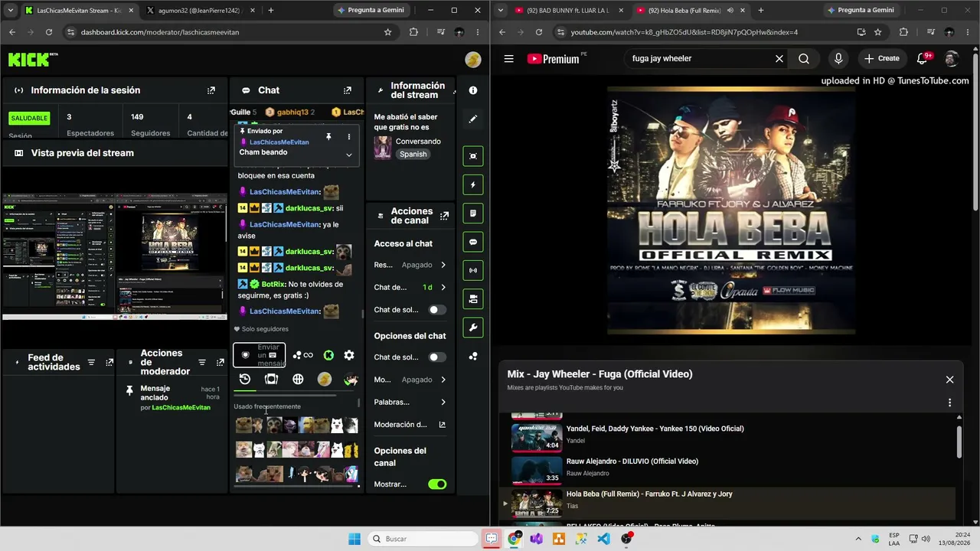980x551 pixels.
Task: Disable the Mostrar... toggle under Opciones del canal
Action: 437,484
